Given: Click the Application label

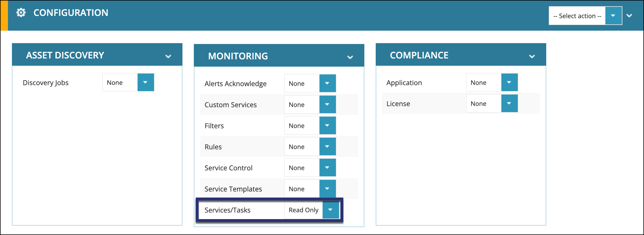Looking at the screenshot, I should (404, 83).
